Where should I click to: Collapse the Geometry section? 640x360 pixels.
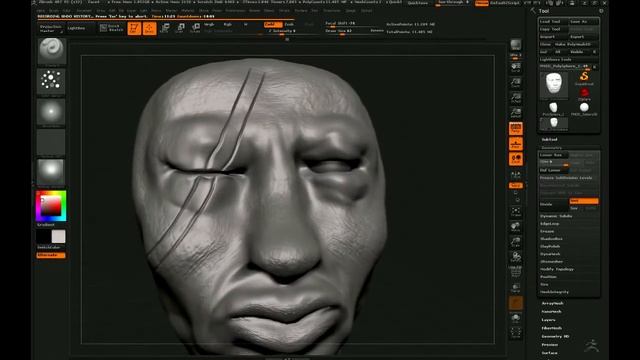(551, 148)
